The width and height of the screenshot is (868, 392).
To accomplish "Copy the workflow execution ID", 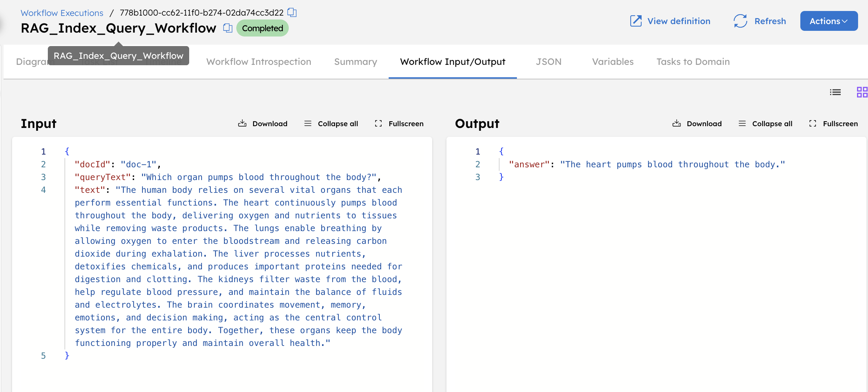I will 292,12.
